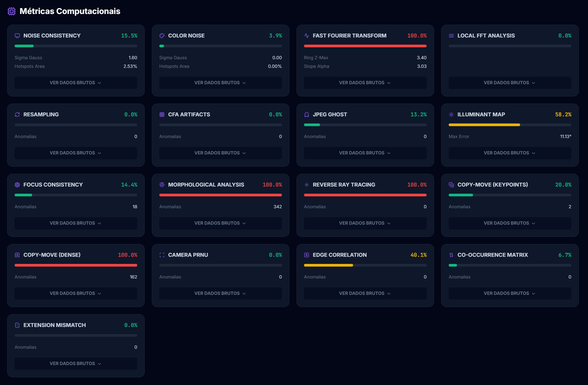Click the CFA Artifacts grid icon
Image resolution: width=588 pixels, height=385 pixels.
pos(162,115)
